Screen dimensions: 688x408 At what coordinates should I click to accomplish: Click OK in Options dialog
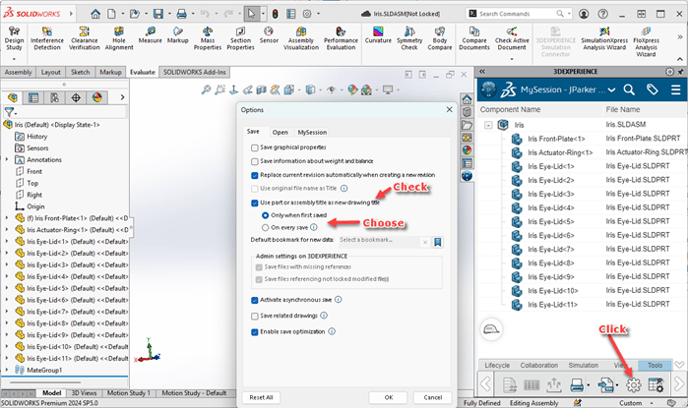click(x=389, y=397)
